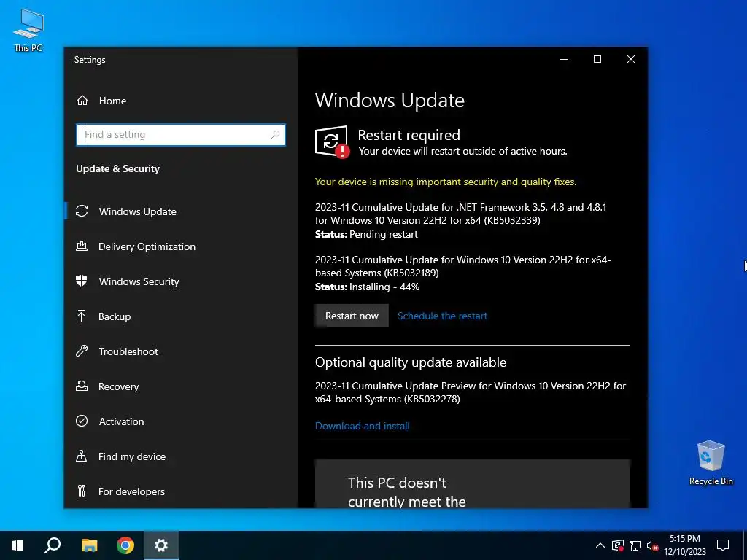Click the Windows Security shield icon

(x=82, y=281)
